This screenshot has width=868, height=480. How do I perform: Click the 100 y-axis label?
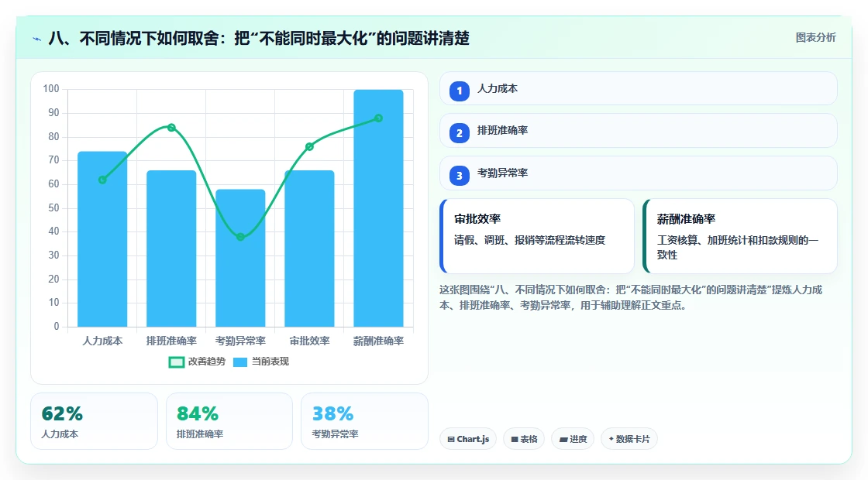click(51, 89)
